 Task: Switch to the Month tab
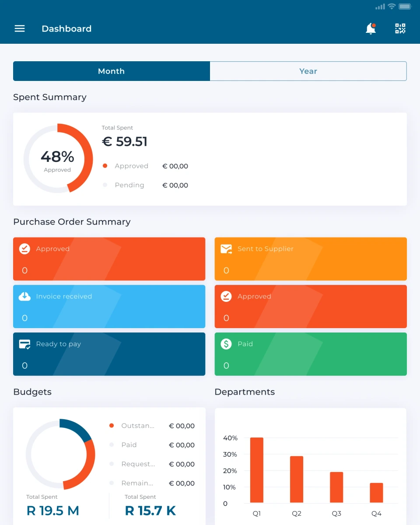click(112, 71)
